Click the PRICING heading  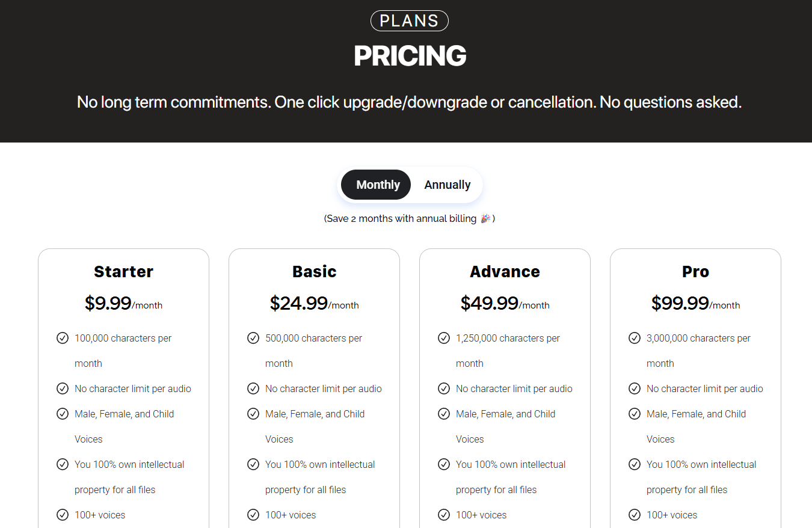pos(410,56)
